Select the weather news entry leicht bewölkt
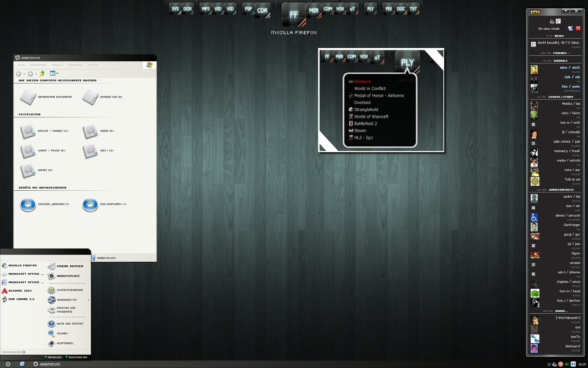 (x=555, y=44)
